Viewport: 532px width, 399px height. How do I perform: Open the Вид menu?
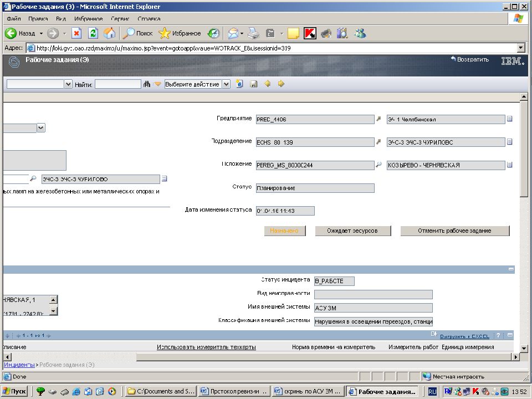61,19
